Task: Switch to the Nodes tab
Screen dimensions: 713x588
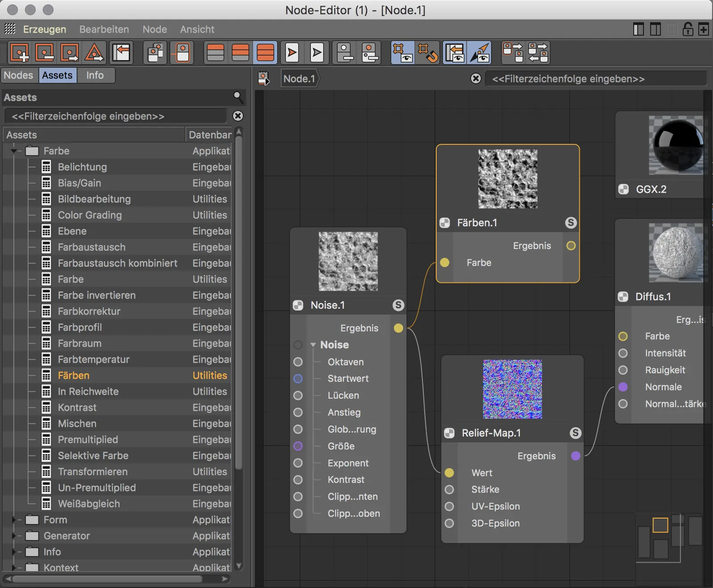Action: pyautogui.click(x=19, y=75)
